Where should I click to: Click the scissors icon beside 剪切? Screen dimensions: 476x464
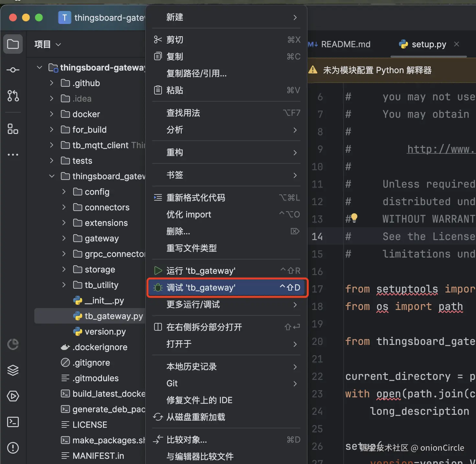pyautogui.click(x=158, y=39)
